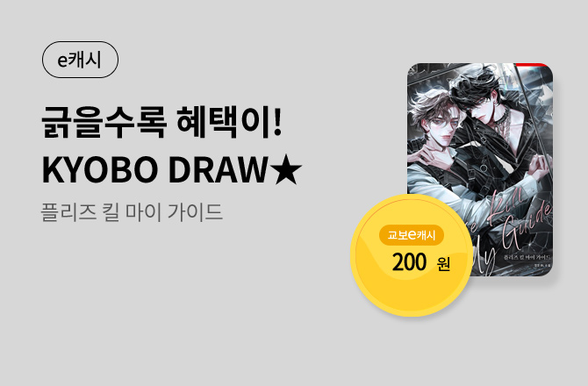This screenshot has width=588, height=386.
Task: Open the 플리즈 킬 마이 가이드 subtitle
Action: click(x=132, y=212)
